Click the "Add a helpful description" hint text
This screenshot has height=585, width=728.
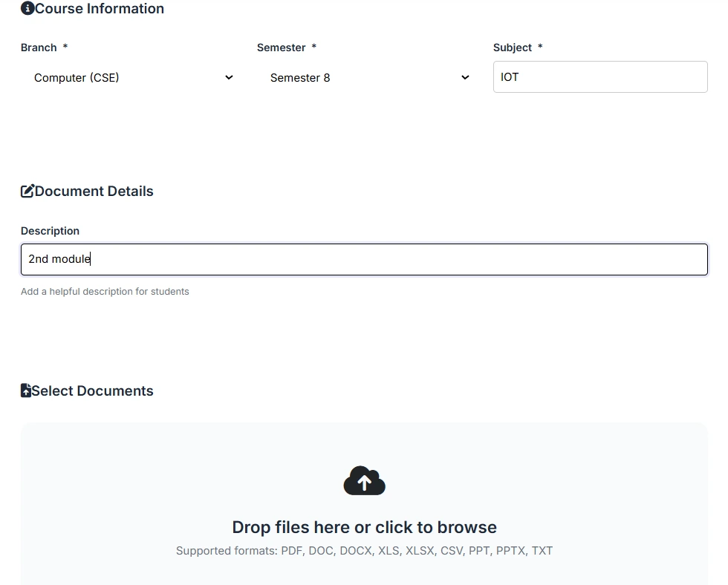point(105,292)
